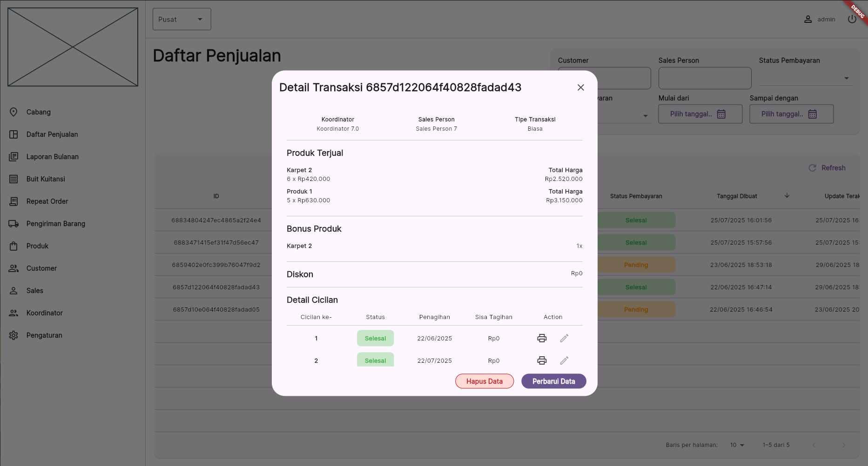This screenshot has height=466, width=868.
Task: Click the Selesai status toggle on installment 1
Action: [x=375, y=338]
